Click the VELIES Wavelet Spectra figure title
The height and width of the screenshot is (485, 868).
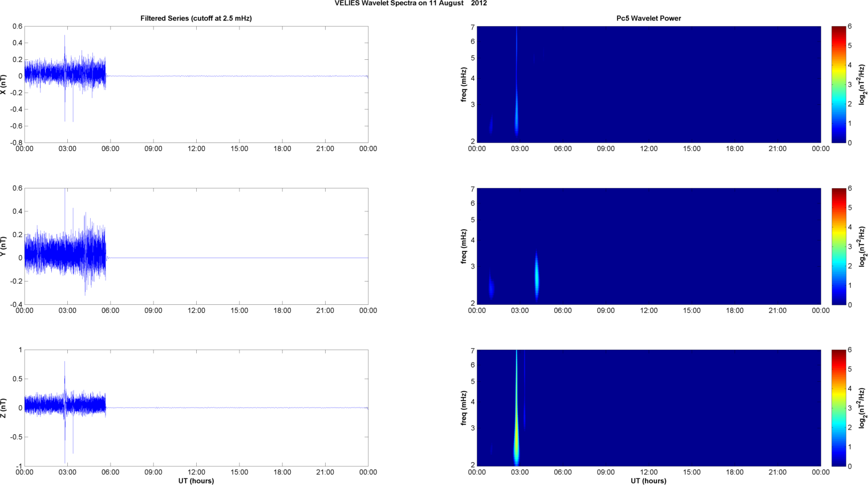pos(411,3)
